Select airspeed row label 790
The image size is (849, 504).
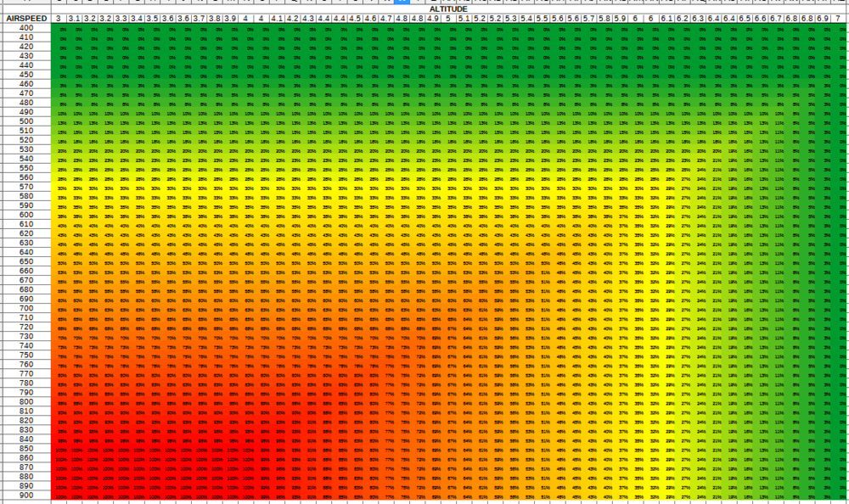coord(26,393)
